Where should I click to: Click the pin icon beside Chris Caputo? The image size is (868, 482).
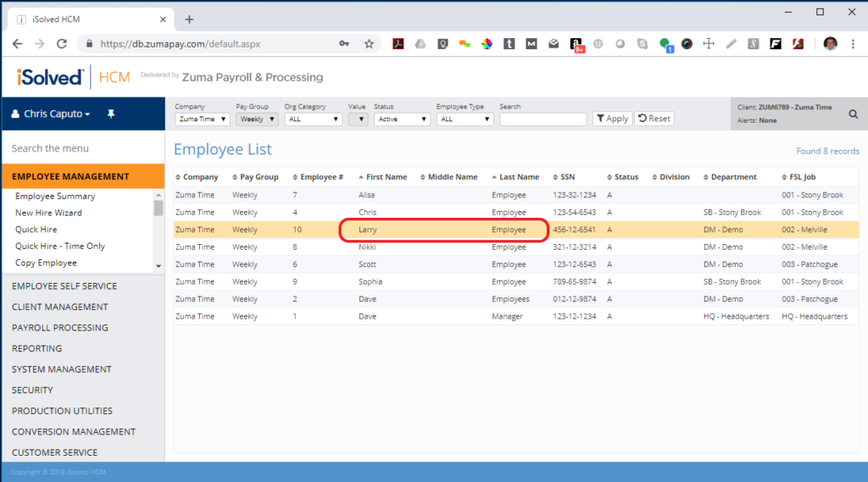pyautogui.click(x=110, y=114)
